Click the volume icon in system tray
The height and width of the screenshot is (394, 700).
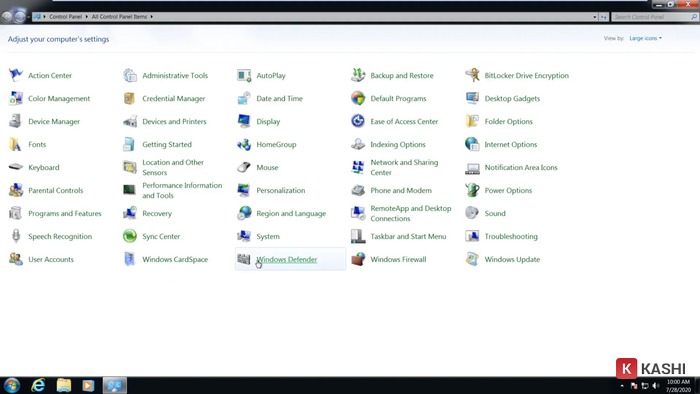[655, 386]
